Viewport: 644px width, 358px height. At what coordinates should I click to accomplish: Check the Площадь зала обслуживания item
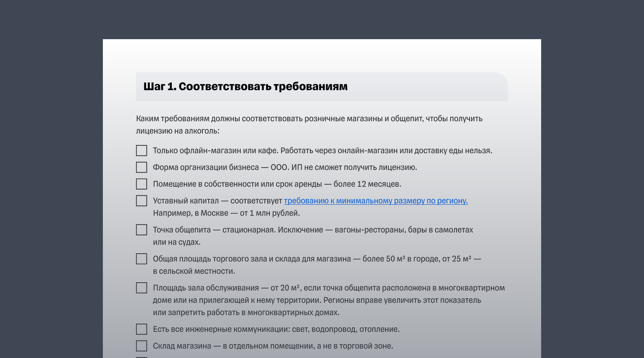point(141,288)
